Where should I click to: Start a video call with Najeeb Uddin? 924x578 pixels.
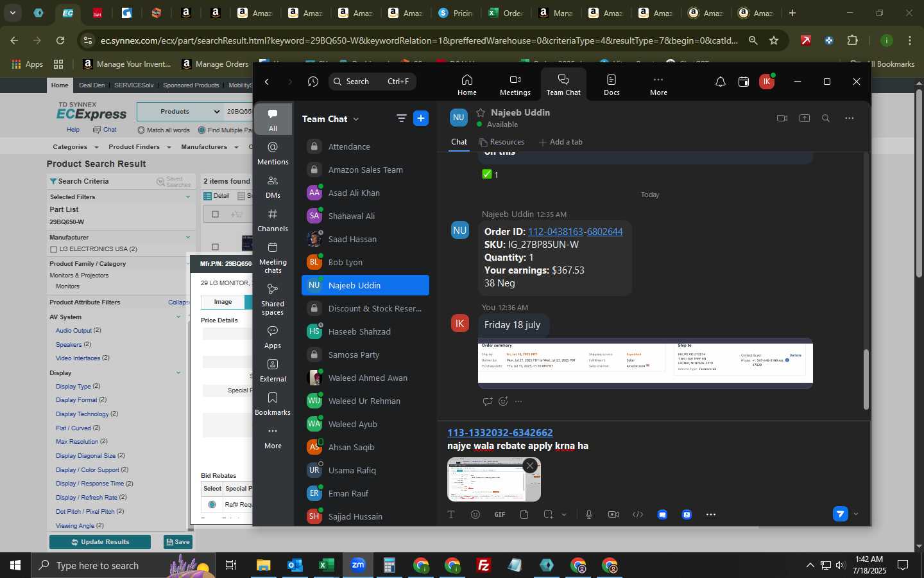pyautogui.click(x=782, y=118)
